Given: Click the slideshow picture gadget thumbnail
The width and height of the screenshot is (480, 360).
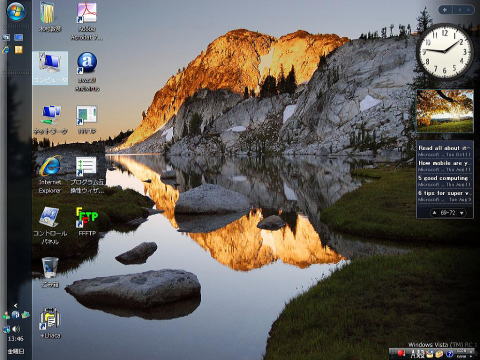Looking at the screenshot, I should coord(445,111).
